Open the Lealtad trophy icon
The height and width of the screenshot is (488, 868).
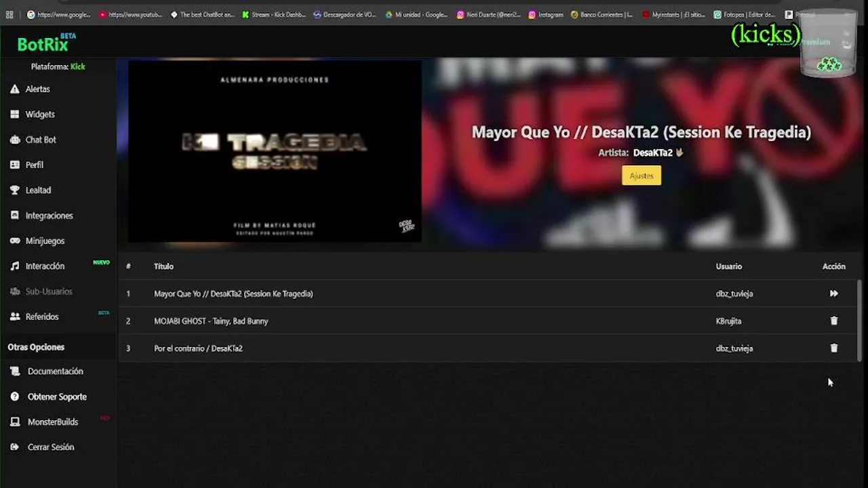point(15,190)
